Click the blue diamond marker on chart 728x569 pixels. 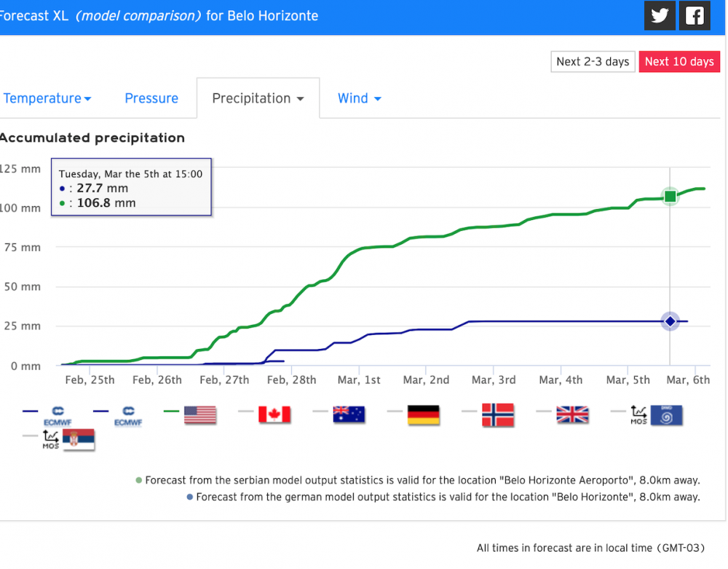(670, 321)
